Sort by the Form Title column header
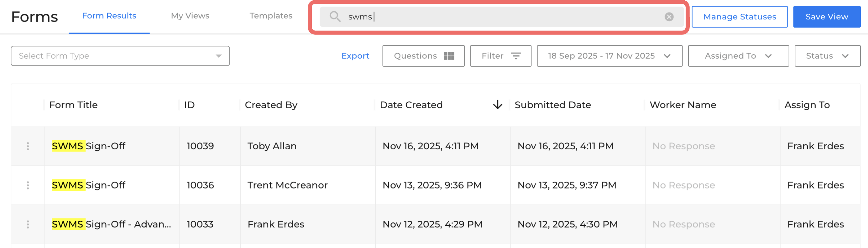Image resolution: width=868 pixels, height=248 pixels. pos(73,105)
